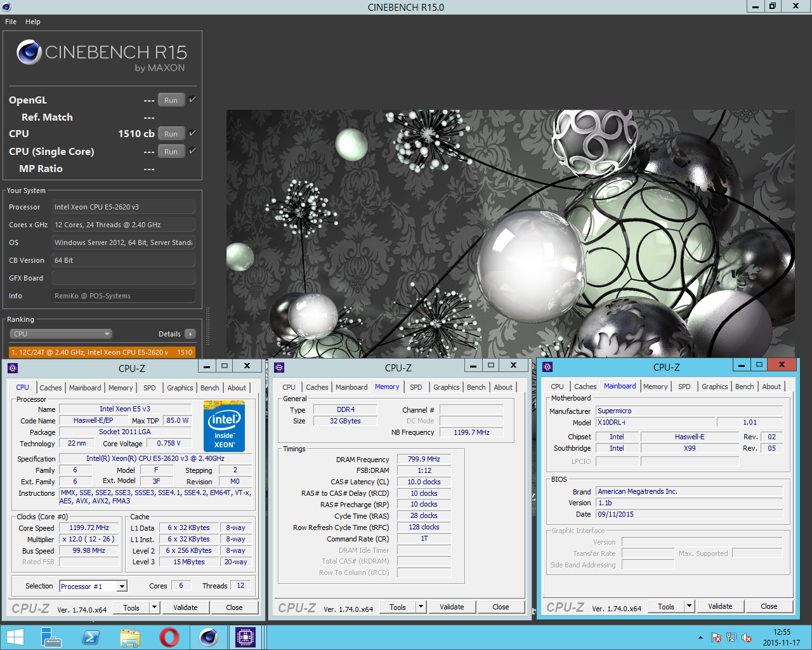Click the Info field 'RemiKo @ POS-Systems'
This screenshot has height=650, width=812.
(123, 296)
